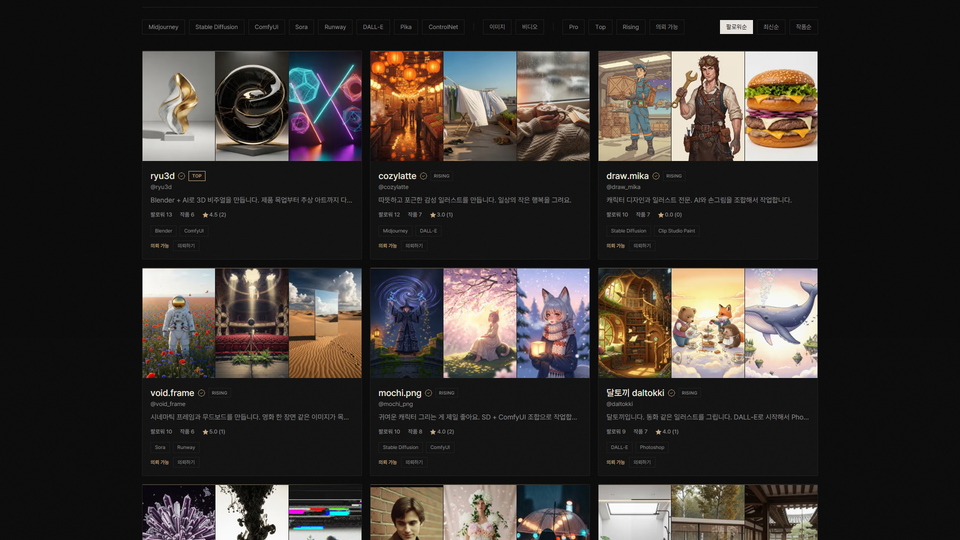The image size is (960, 540).
Task: Toggle the 이미지 media type filter
Action: [x=497, y=27]
